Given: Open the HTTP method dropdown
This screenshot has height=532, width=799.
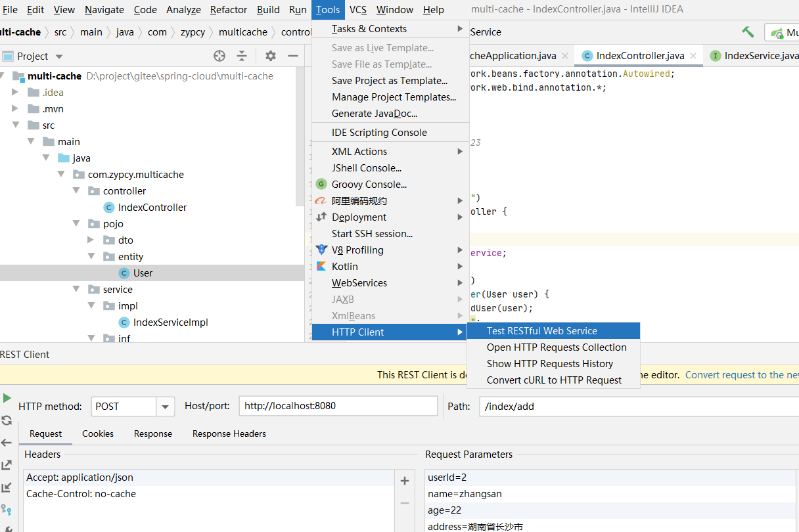Looking at the screenshot, I should tap(166, 407).
